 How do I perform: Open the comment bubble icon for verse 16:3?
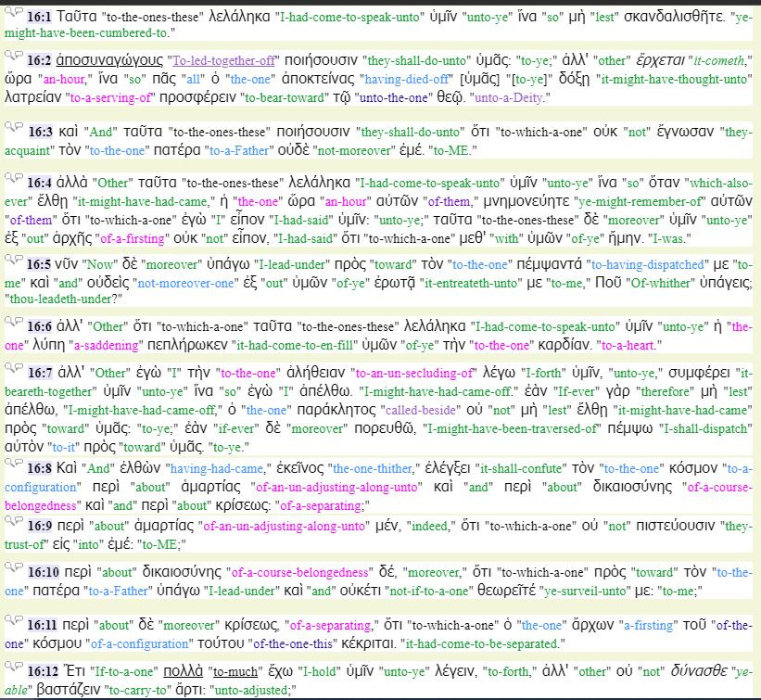coord(19,127)
